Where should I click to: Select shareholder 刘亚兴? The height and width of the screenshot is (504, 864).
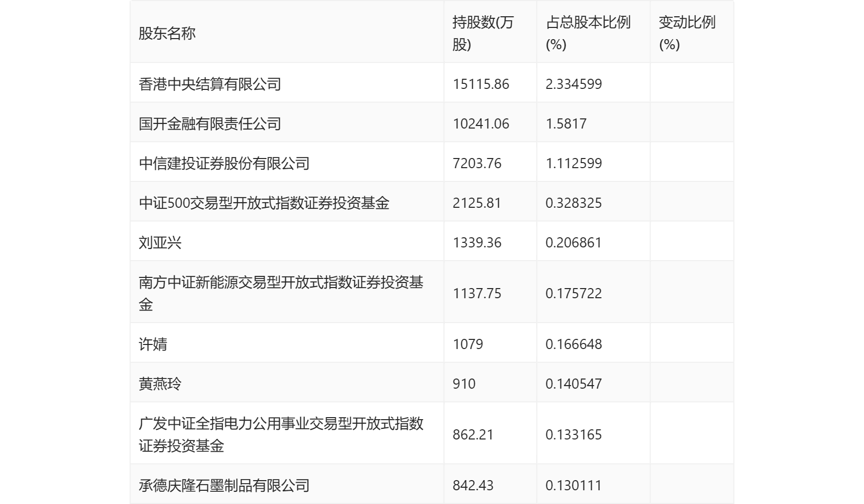(160, 242)
